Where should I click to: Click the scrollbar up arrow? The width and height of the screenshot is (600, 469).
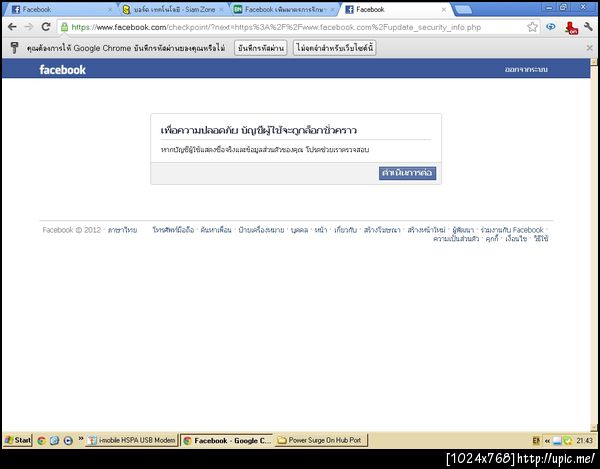(595, 62)
